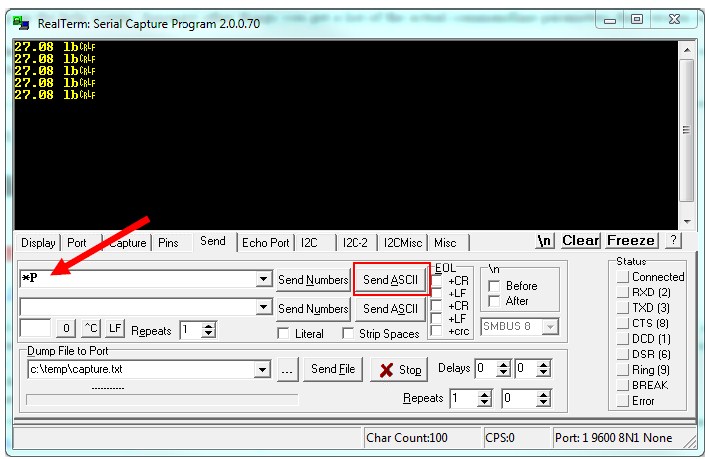Viewport: 705px width, 459px height.
Task: Enable the +crc checkbox
Action: pos(436,331)
